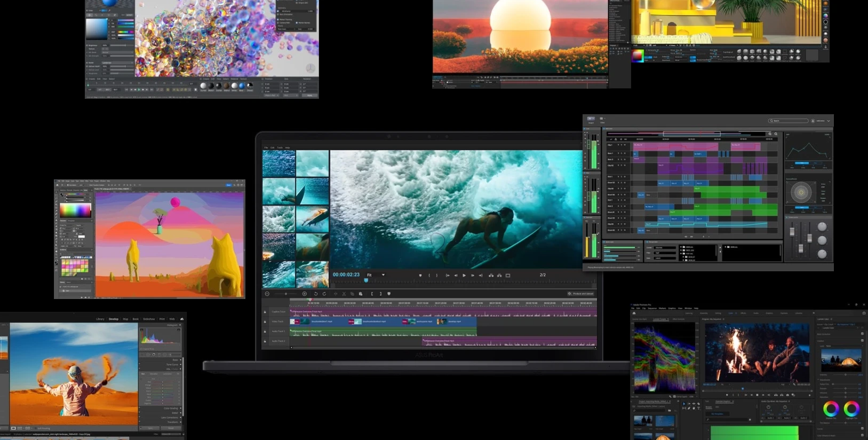Click the magnifier zoom icon above the audio tracks
The width and height of the screenshot is (868, 440).
(x=770, y=134)
